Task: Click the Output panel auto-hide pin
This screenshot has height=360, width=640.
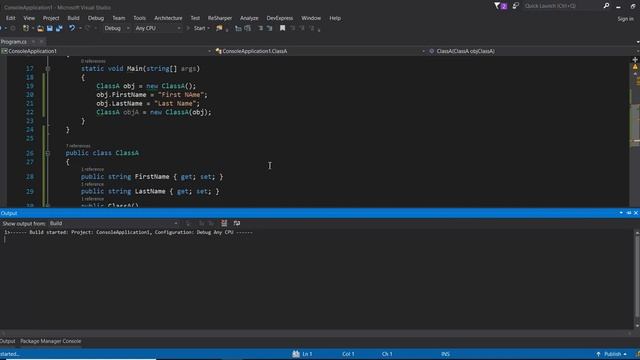Action: (629, 213)
